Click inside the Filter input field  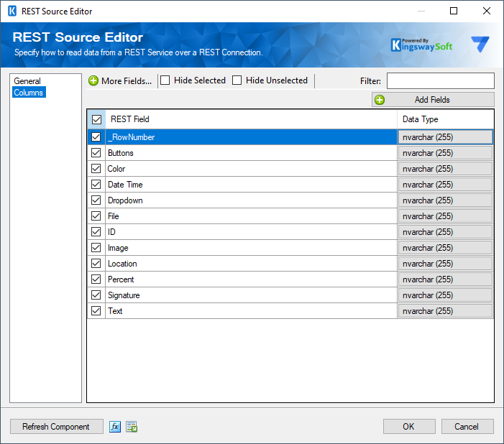[x=440, y=80]
